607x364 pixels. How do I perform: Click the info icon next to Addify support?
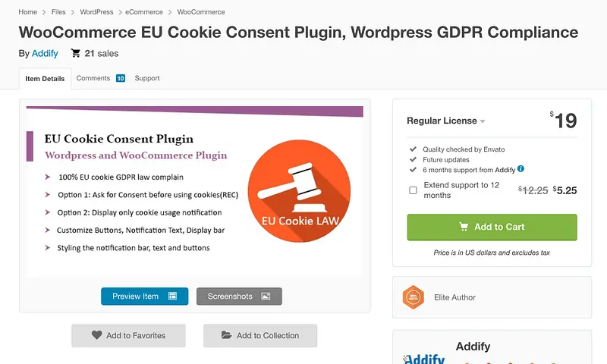[x=521, y=168]
